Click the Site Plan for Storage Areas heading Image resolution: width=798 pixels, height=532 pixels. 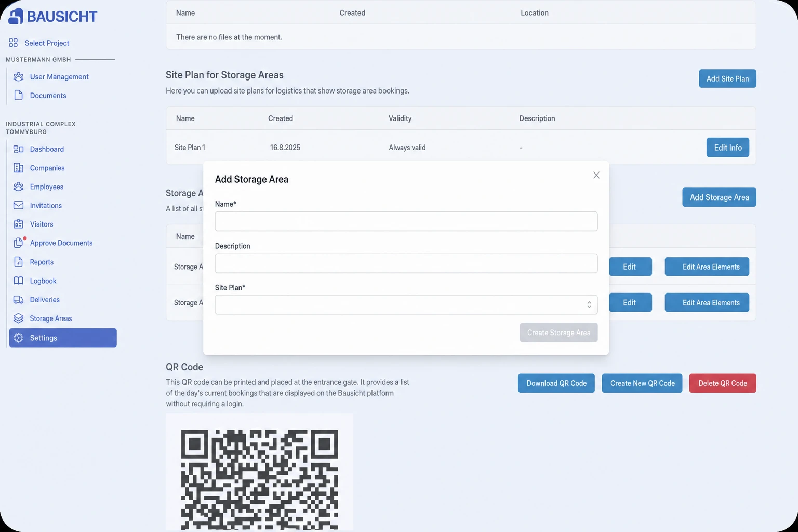tap(224, 75)
